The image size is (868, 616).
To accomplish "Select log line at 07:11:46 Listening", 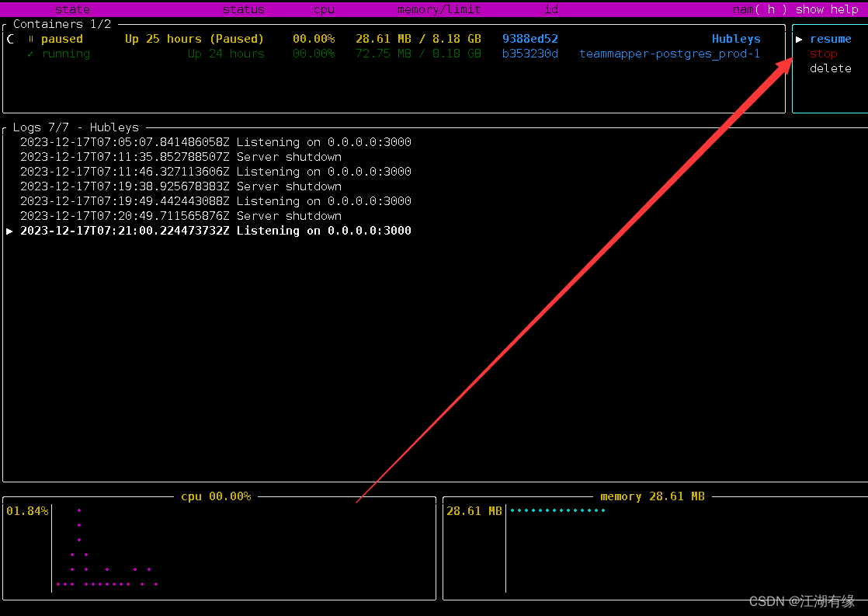I will point(216,171).
